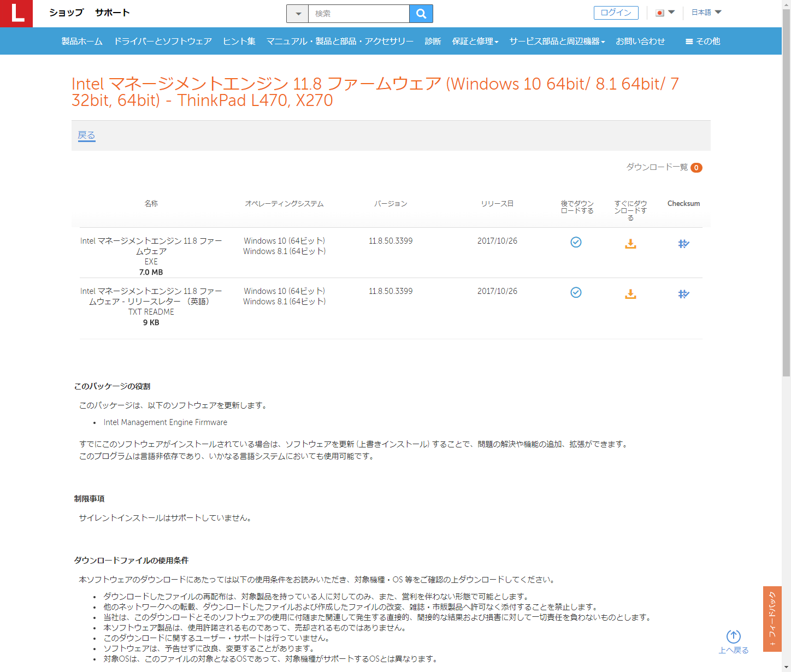Image resolution: width=791 pixels, height=672 pixels.
Task: Open ショップ in the top header
Action: point(67,13)
